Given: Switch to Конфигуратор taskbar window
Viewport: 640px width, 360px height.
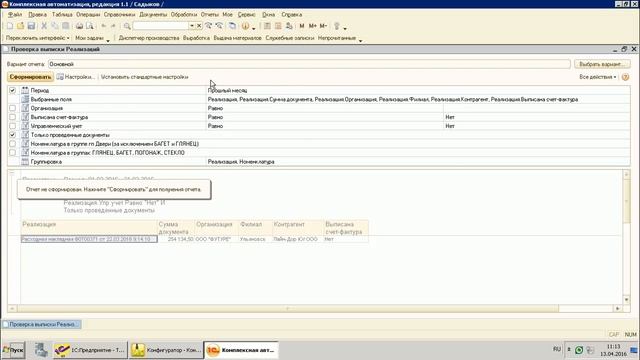Looking at the screenshot, I should (x=166, y=350).
